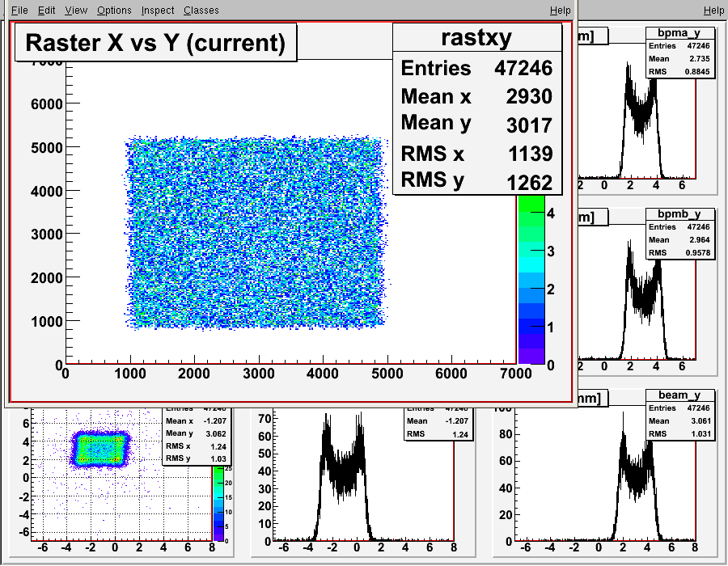Viewport: 728px width, 566px height.
Task: Click the beam_y Mean 3.061 row
Action: [679, 420]
